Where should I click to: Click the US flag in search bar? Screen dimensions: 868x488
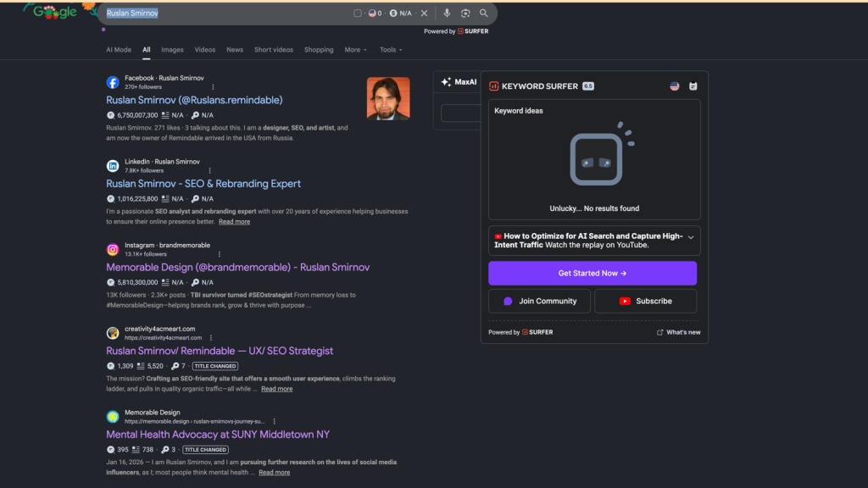[x=372, y=14]
